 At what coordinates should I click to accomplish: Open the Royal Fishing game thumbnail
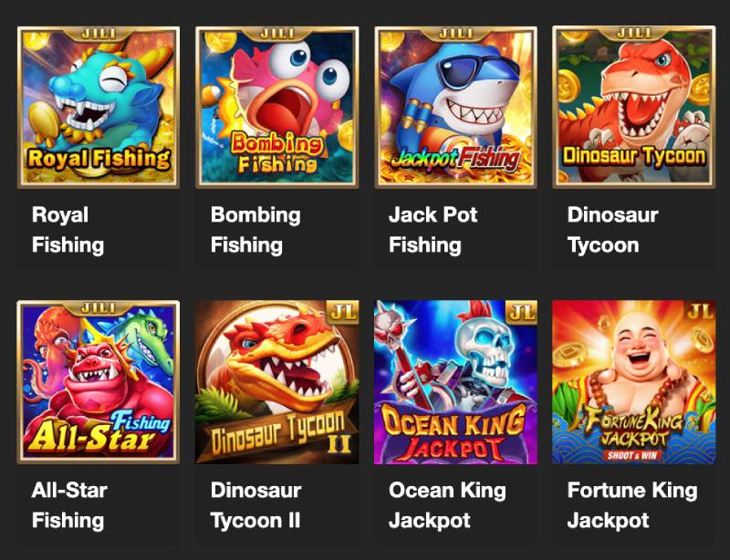pyautogui.click(x=99, y=107)
